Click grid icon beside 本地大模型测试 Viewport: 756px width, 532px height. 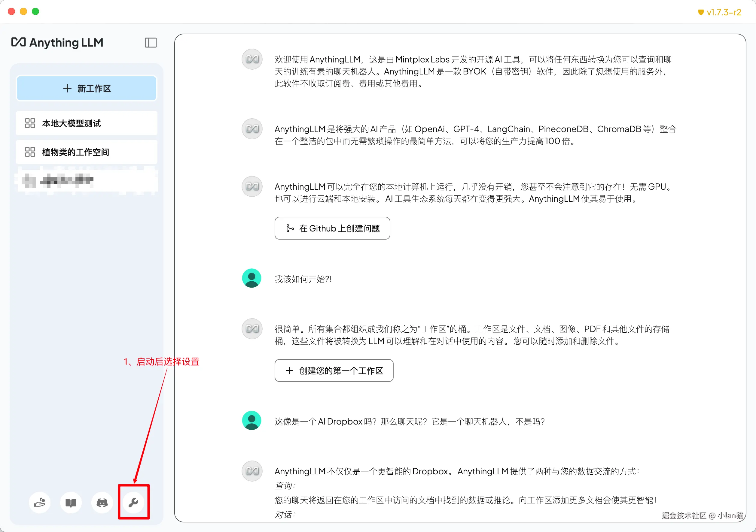pyautogui.click(x=30, y=123)
